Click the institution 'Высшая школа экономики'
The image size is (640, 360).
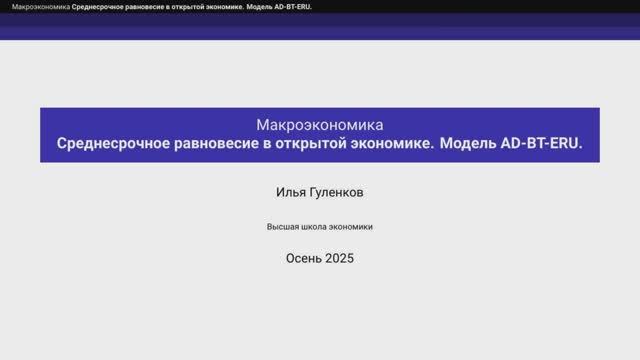tap(320, 227)
